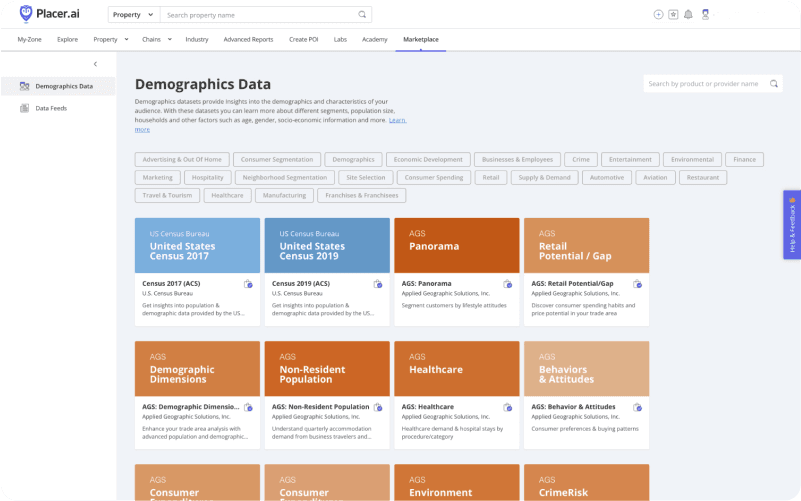The width and height of the screenshot is (801, 501).
Task: Filter by Consumer Spending tag
Action: [434, 177]
